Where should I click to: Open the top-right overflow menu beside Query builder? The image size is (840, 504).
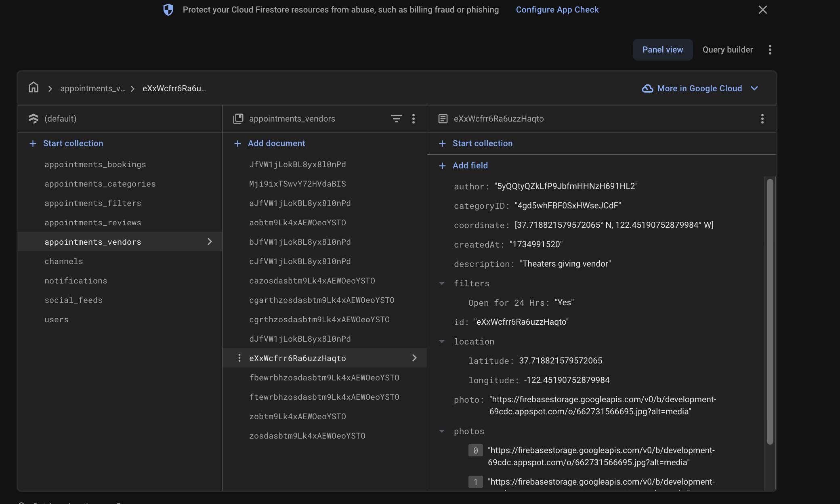(770, 50)
